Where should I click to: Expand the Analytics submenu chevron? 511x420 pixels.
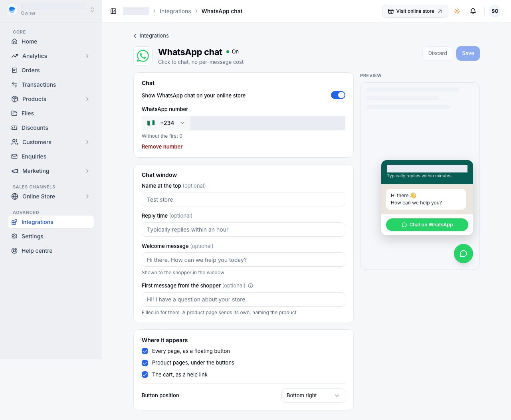[87, 56]
